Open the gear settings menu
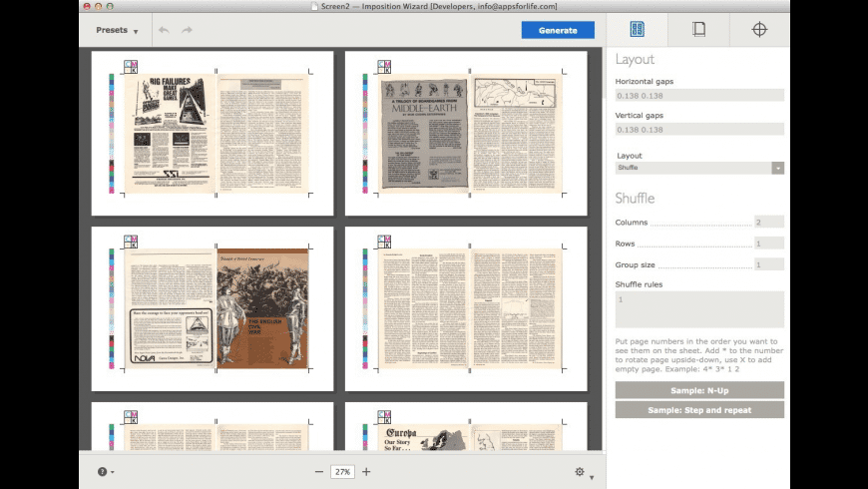Image resolution: width=868 pixels, height=489 pixels. [x=584, y=472]
